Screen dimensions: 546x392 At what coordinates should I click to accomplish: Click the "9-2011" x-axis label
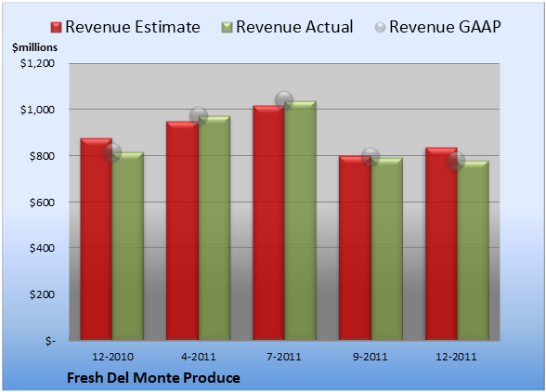(x=370, y=357)
